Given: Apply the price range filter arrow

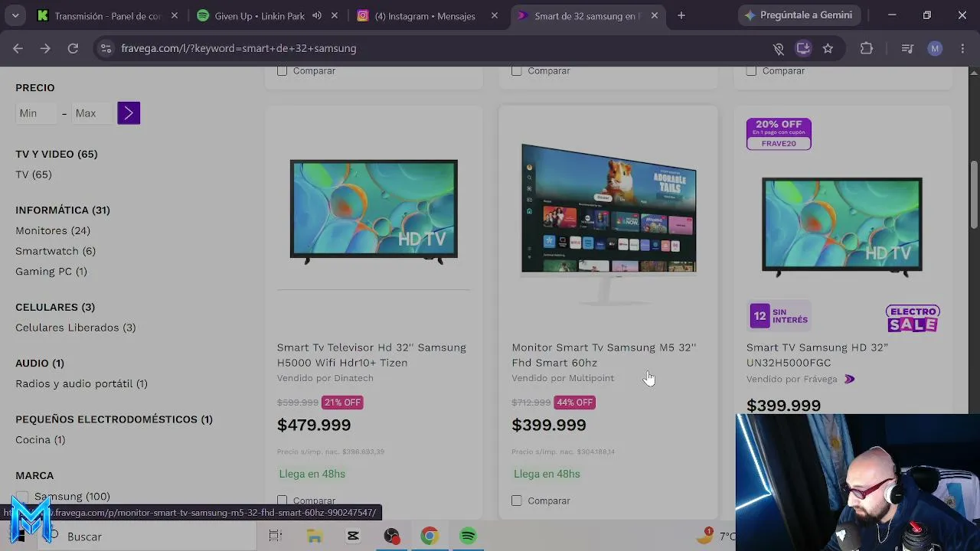Looking at the screenshot, I should (129, 113).
